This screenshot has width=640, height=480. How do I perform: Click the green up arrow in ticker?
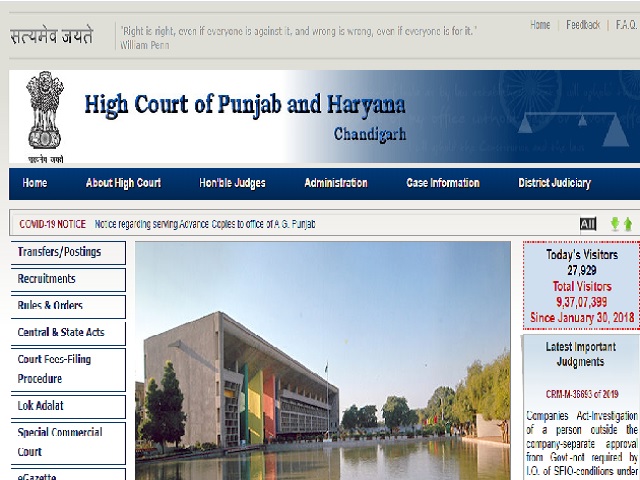click(628, 224)
